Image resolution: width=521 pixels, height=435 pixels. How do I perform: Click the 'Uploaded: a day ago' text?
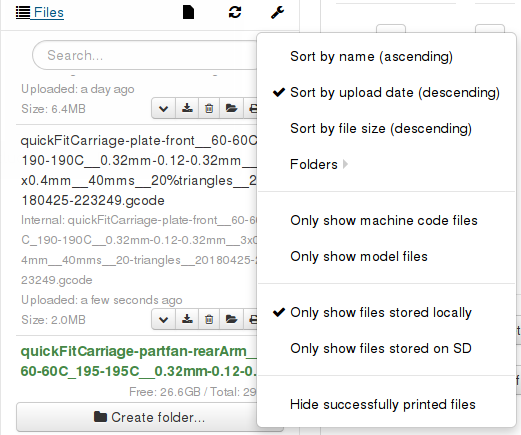pyautogui.click(x=78, y=89)
